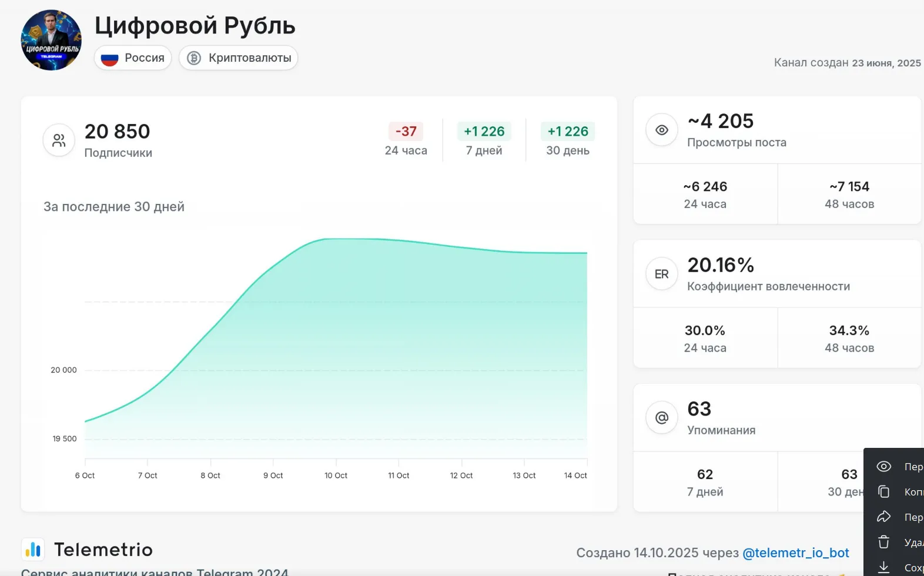Click the Цифровой Рубль channel avatar
Screen dimensions: 924x576
(51, 40)
